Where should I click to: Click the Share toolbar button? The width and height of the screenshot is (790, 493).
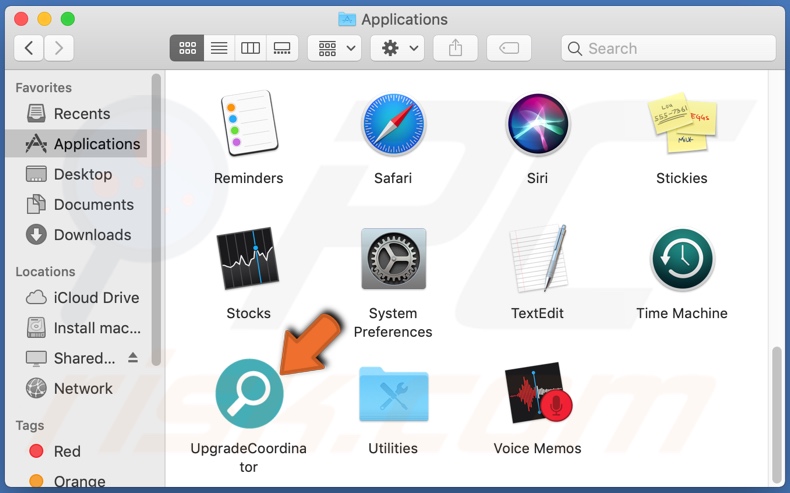pyautogui.click(x=455, y=48)
